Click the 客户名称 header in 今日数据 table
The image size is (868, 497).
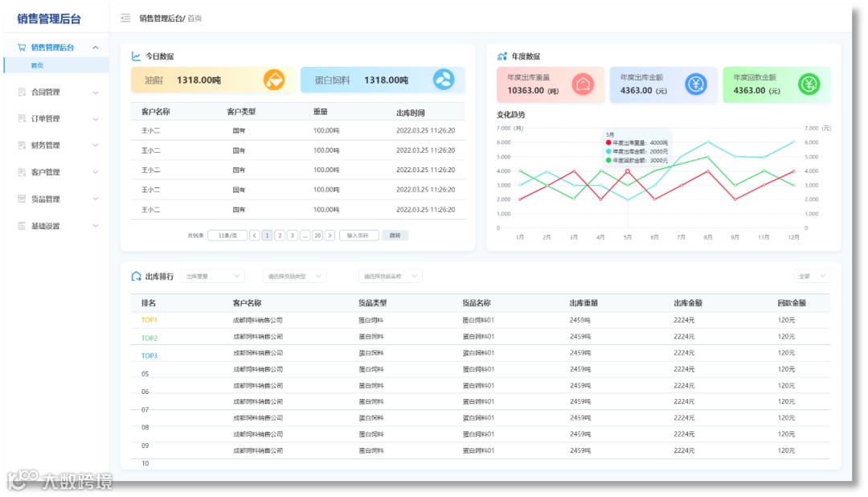(156, 112)
